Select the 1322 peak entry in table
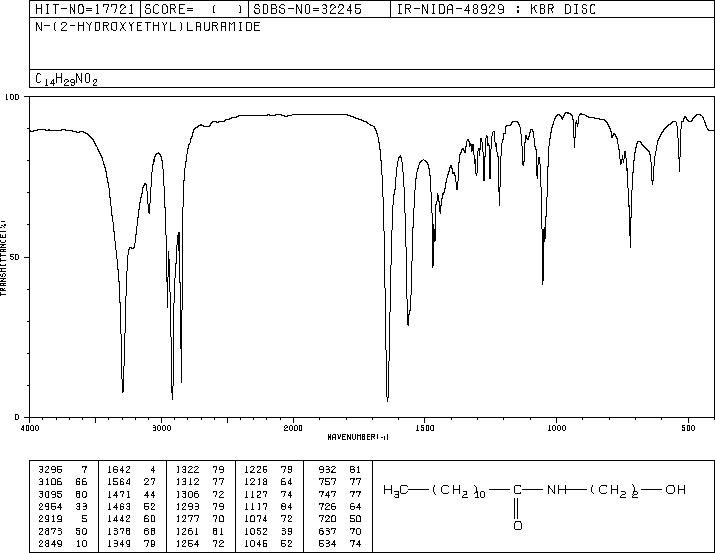The image size is (715, 553). tap(200, 470)
